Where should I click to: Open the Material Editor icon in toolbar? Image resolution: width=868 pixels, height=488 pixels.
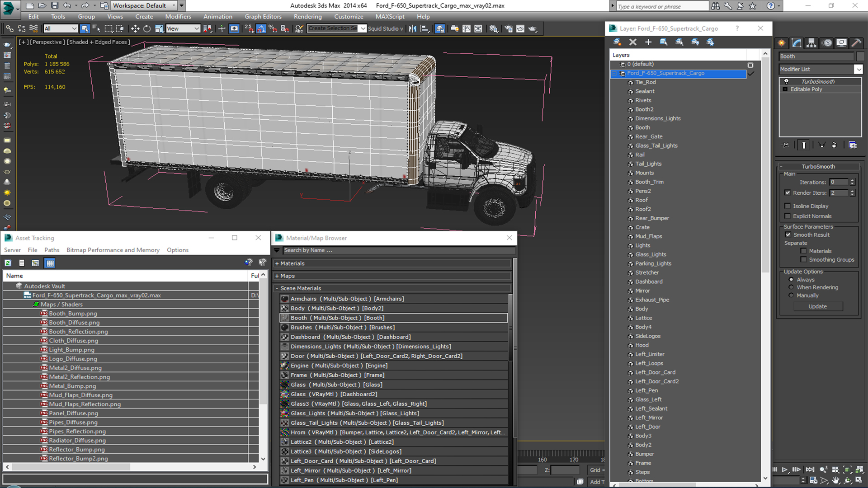[494, 28]
